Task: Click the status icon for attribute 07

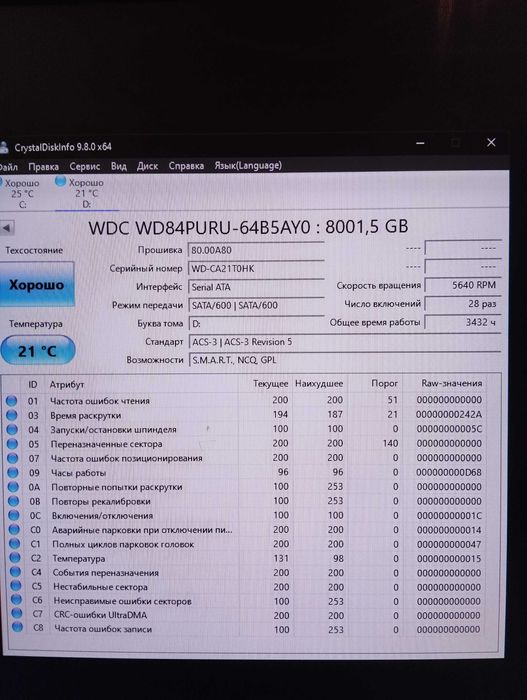Action: [x=13, y=458]
